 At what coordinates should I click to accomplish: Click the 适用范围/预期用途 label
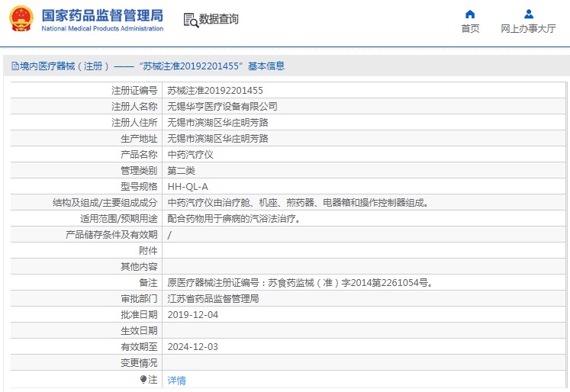pos(119,219)
